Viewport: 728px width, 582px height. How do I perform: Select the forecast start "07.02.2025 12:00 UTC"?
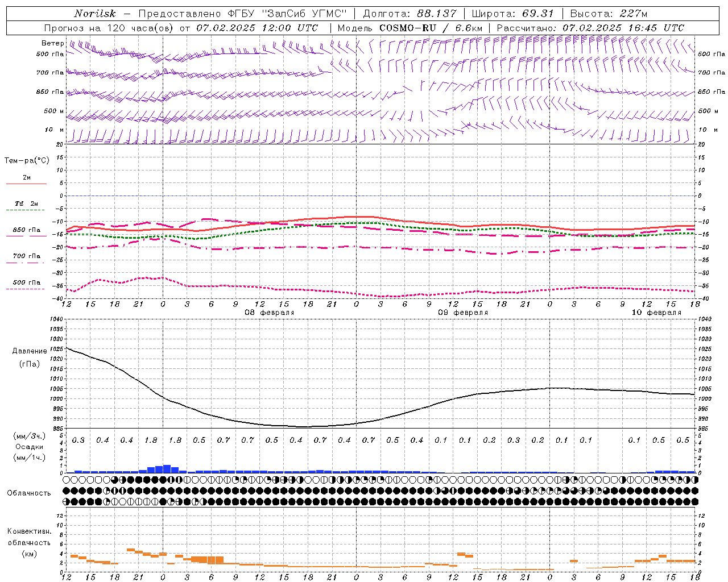pos(257,28)
